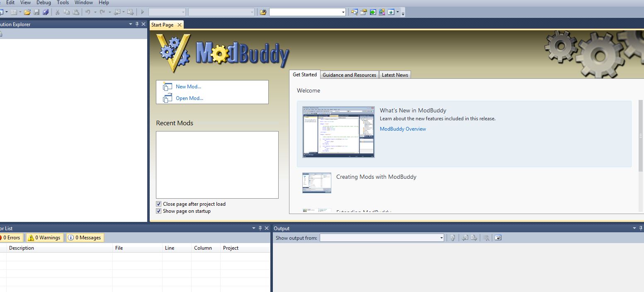Open the ModBuddy Overview link

[x=403, y=129]
